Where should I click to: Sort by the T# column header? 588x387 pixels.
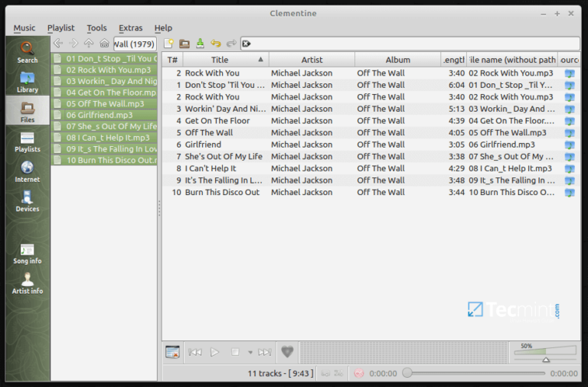[x=172, y=60]
